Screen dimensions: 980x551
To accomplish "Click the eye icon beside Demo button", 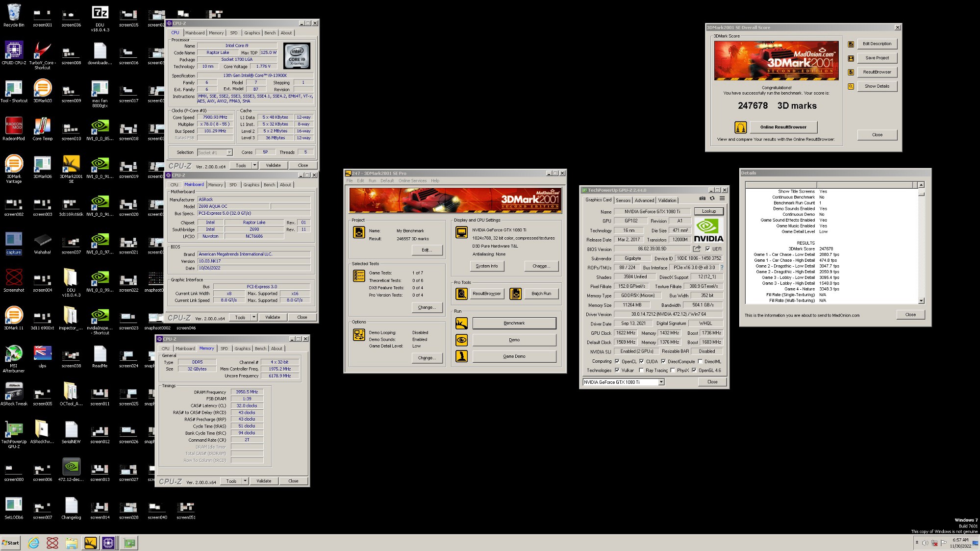I will 461,340.
